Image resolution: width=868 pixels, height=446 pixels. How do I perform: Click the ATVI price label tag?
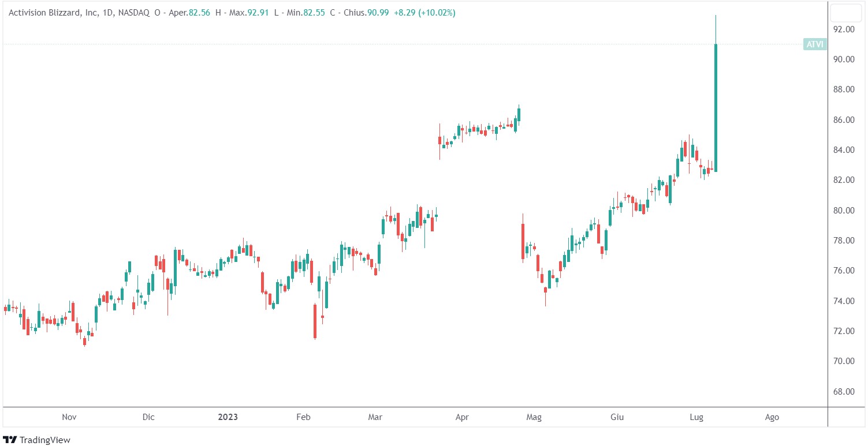coord(814,44)
